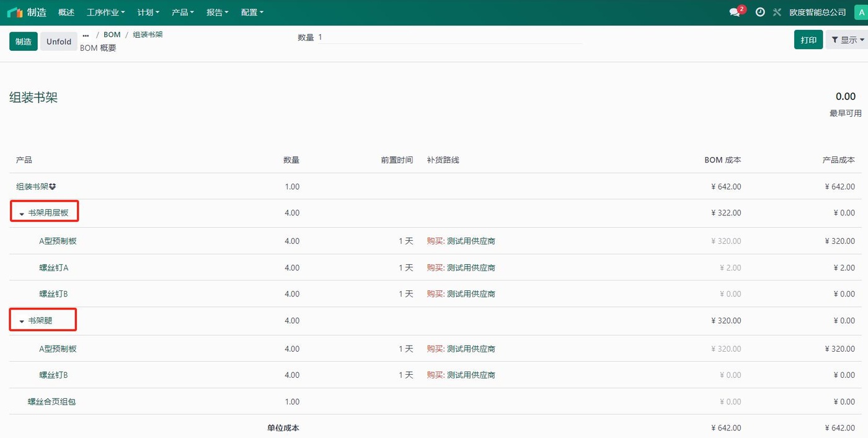The width and height of the screenshot is (868, 438).
Task: Click the small icon beside 组装书架 product name
Action: [53, 186]
